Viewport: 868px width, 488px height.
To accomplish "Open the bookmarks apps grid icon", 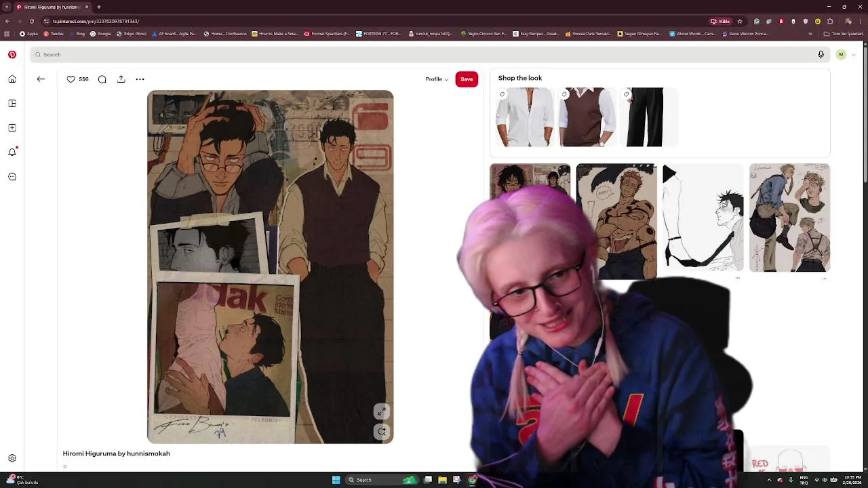I will pyautogui.click(x=7, y=34).
